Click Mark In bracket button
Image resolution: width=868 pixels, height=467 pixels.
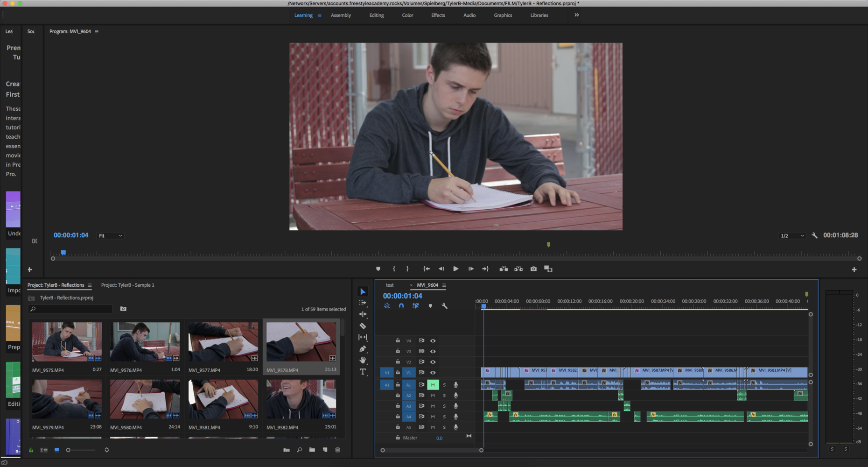click(394, 269)
